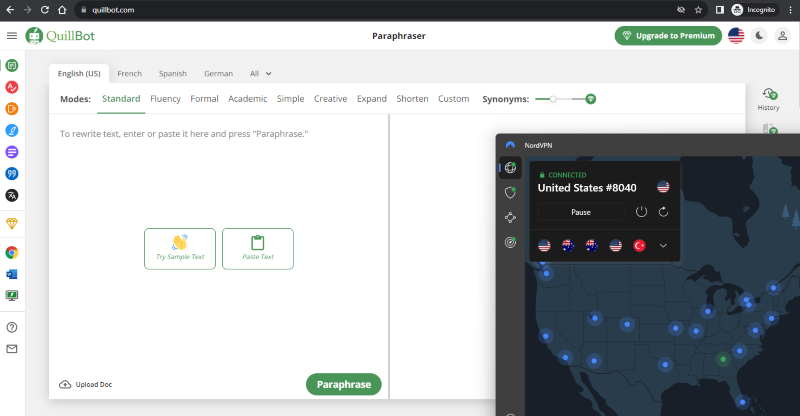This screenshot has height=416, width=800.
Task: Open the Translator sidebar icon
Action: pos(12,195)
